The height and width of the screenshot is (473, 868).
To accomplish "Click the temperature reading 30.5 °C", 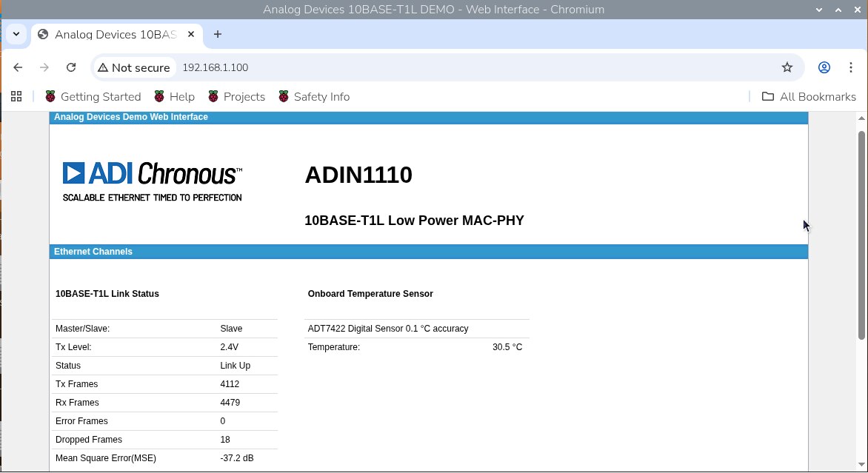I will coord(507,347).
